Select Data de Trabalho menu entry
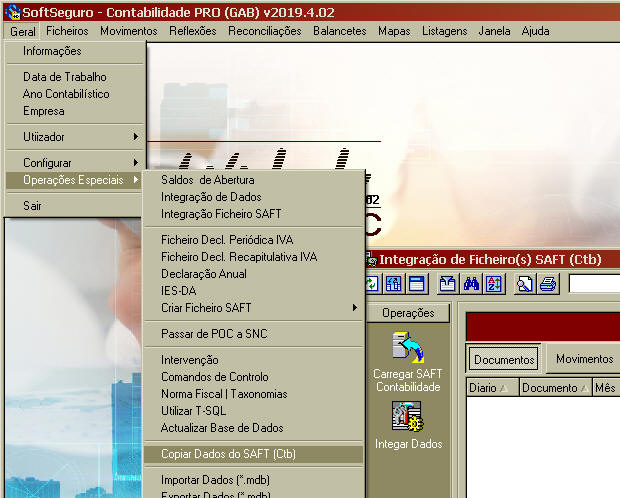620x498 pixels. pos(74,77)
